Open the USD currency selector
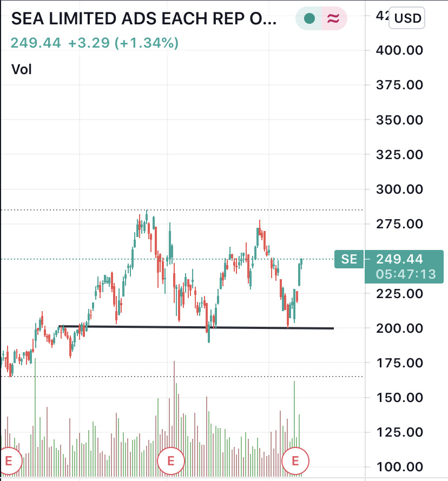The width and height of the screenshot is (448, 481). click(x=407, y=18)
